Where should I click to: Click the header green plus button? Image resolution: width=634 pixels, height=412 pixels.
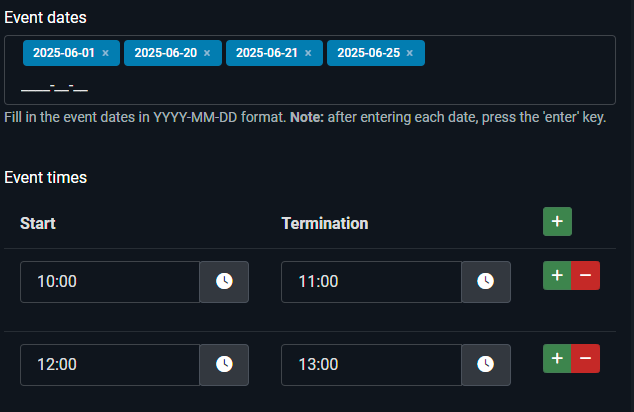coord(557,222)
